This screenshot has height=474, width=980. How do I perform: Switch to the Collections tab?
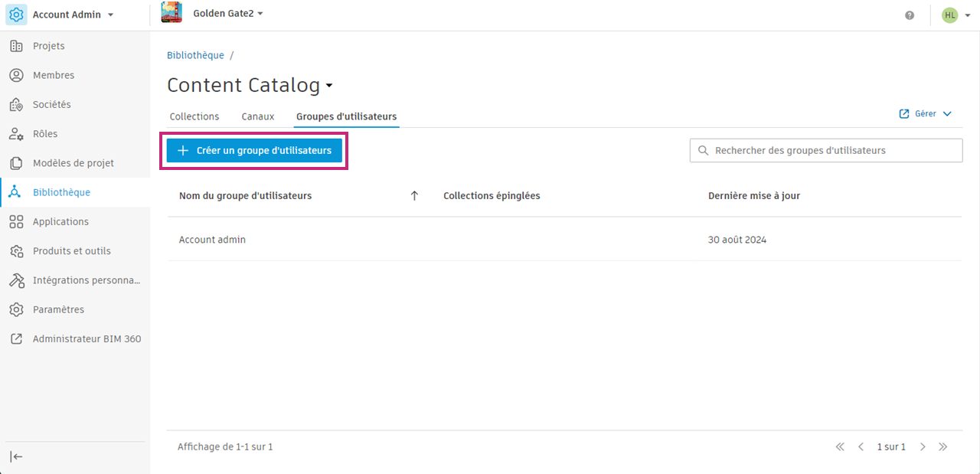[194, 116]
